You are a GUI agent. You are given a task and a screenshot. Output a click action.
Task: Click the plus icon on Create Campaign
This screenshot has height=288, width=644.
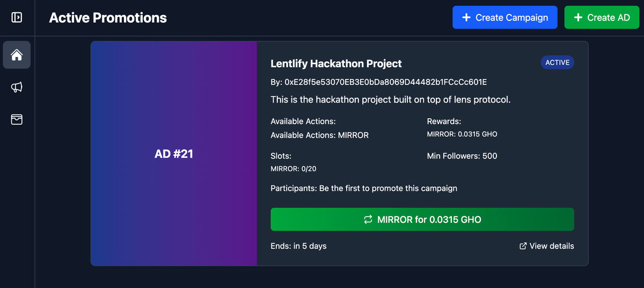coord(466,18)
